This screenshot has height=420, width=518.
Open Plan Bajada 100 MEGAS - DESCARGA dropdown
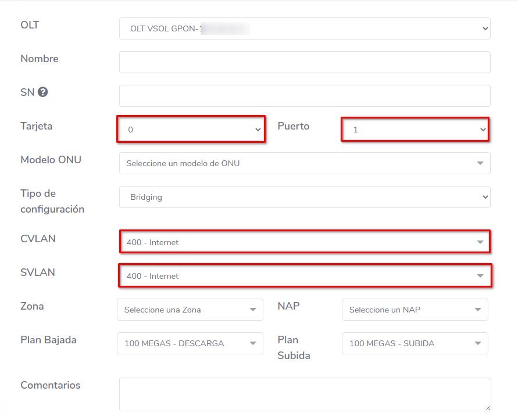click(x=190, y=343)
